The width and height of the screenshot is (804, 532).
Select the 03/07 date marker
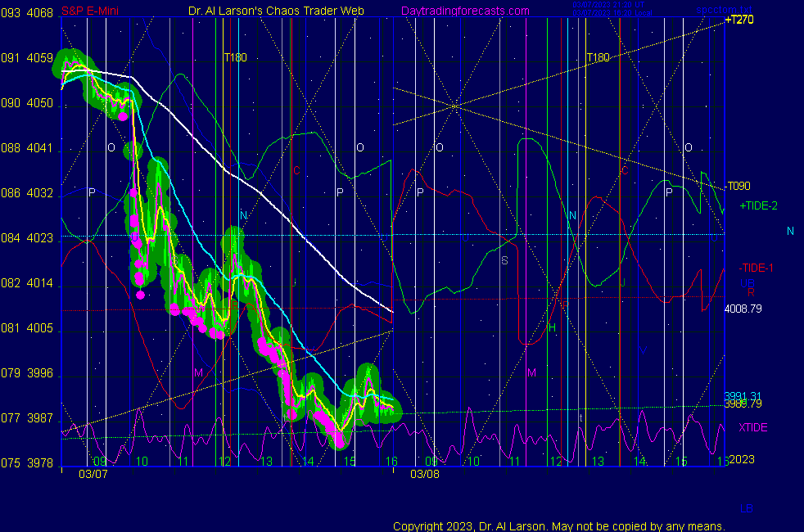pyautogui.click(x=93, y=474)
